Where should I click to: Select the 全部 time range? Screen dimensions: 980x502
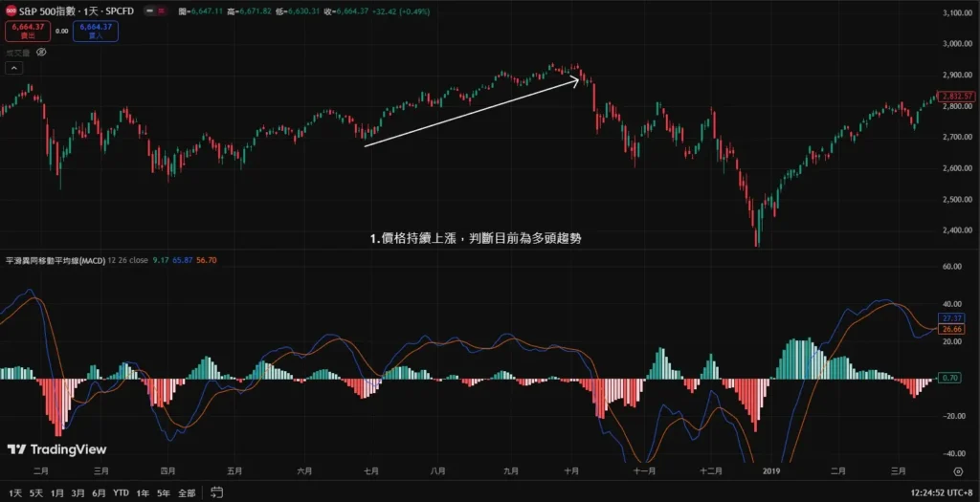[187, 492]
